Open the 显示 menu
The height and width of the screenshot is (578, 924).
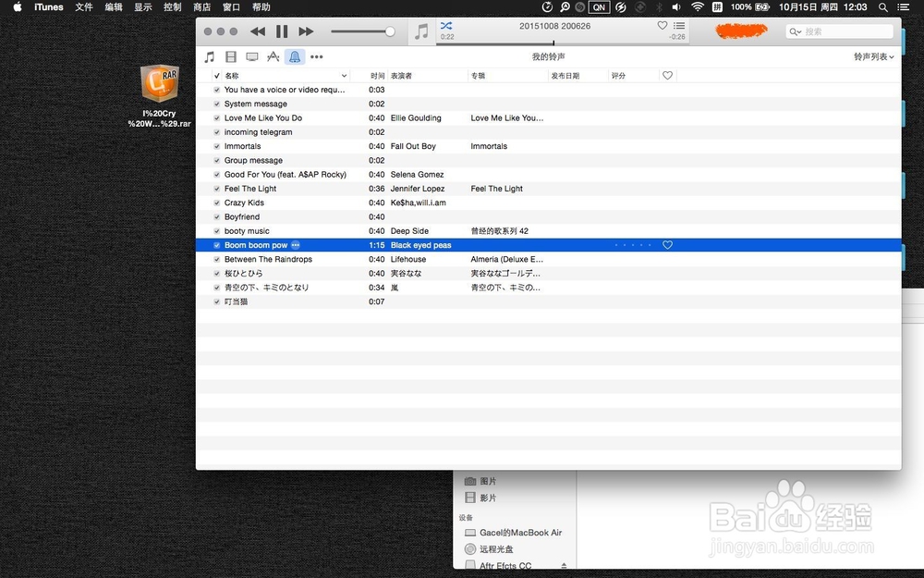click(143, 7)
